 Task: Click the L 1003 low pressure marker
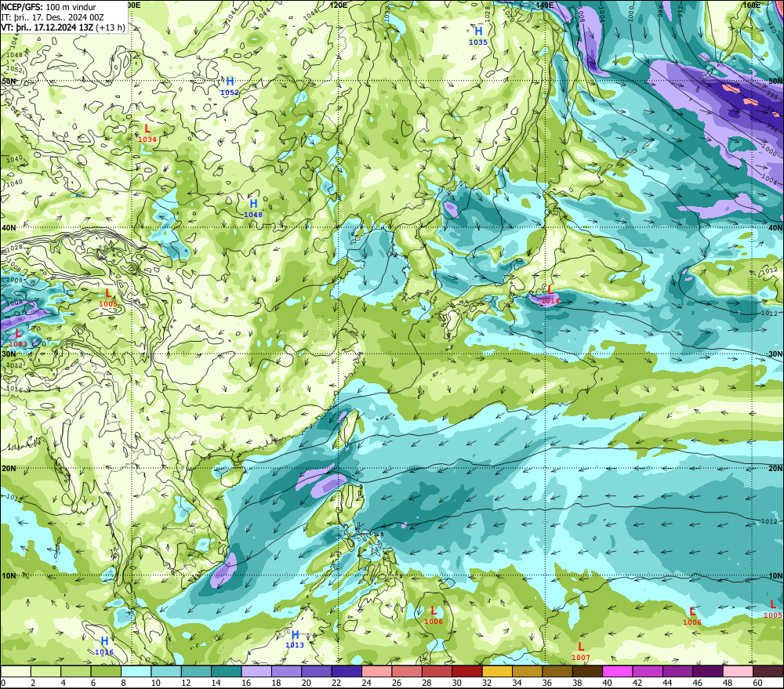[x=18, y=338]
